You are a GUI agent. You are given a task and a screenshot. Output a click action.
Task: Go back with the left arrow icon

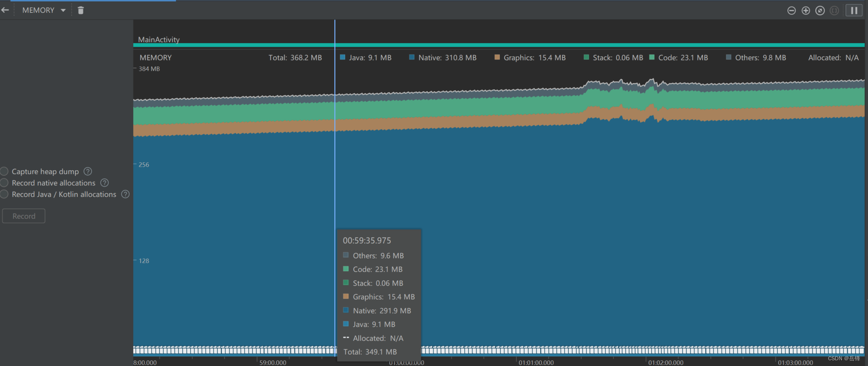pos(5,10)
